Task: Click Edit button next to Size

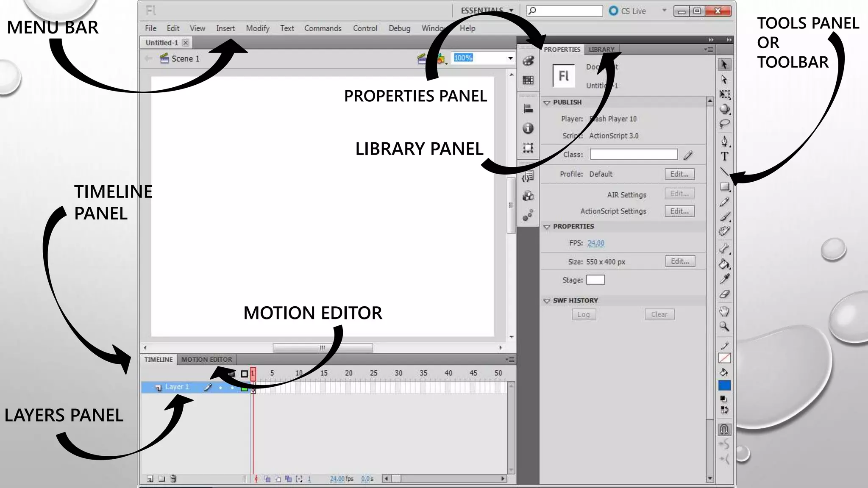Action: coord(679,261)
